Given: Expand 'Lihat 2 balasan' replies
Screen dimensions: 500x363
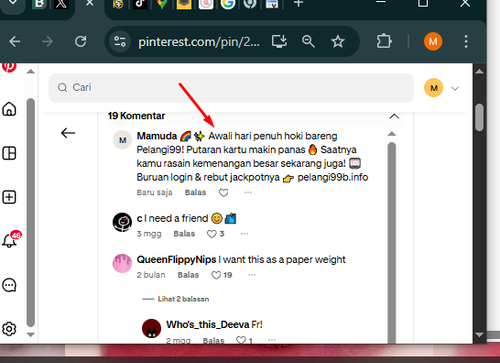Looking at the screenshot, I should [183, 299].
